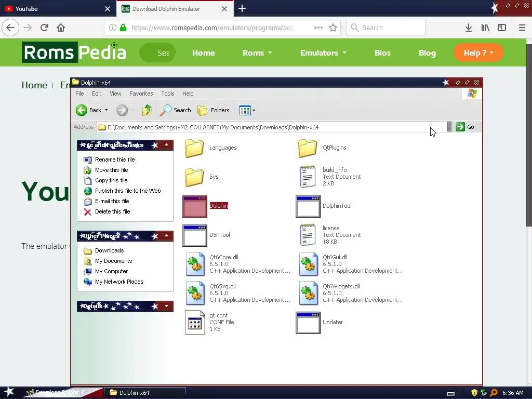
Task: Go to My Computer in Other Places
Action: coord(106,271)
